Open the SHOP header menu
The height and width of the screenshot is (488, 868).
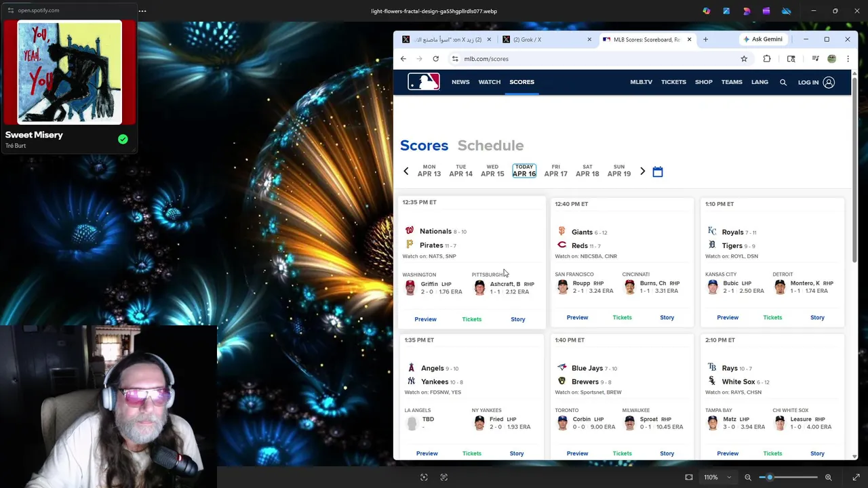point(703,82)
